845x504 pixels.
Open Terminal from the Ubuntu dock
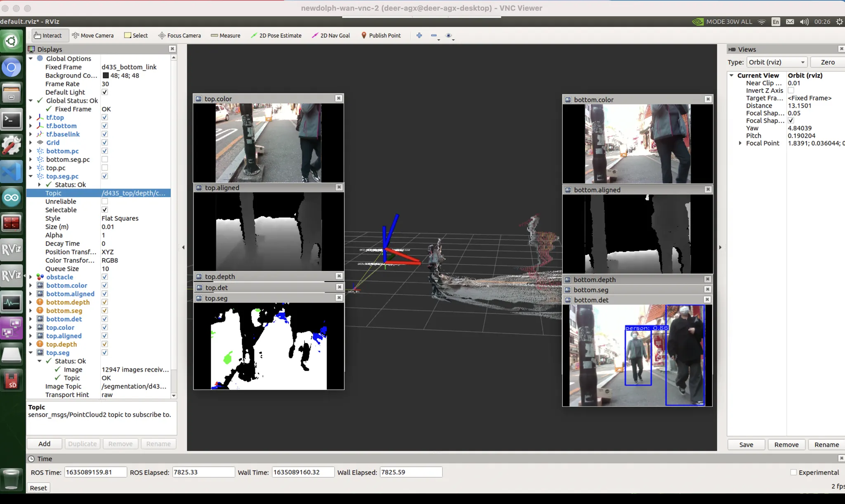coord(11,120)
